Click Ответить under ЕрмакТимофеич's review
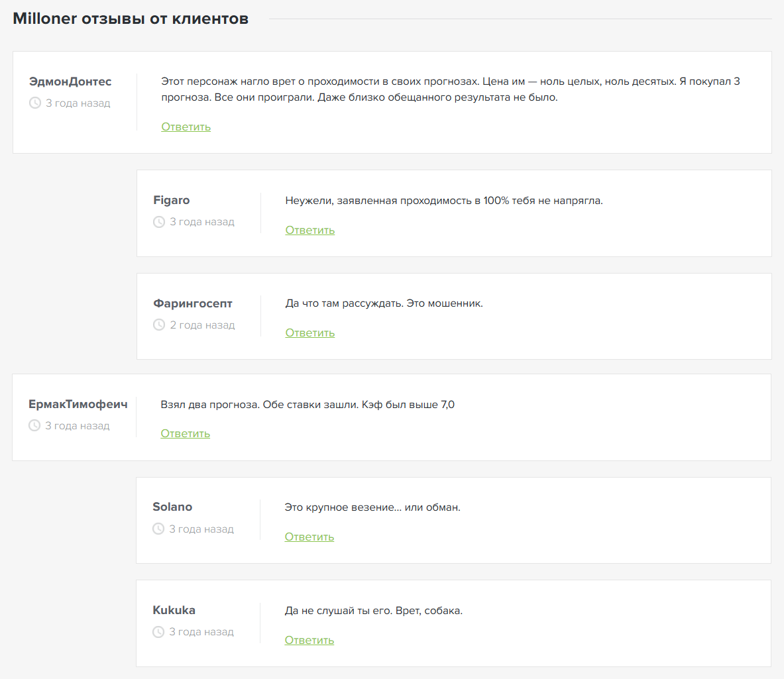 185,434
